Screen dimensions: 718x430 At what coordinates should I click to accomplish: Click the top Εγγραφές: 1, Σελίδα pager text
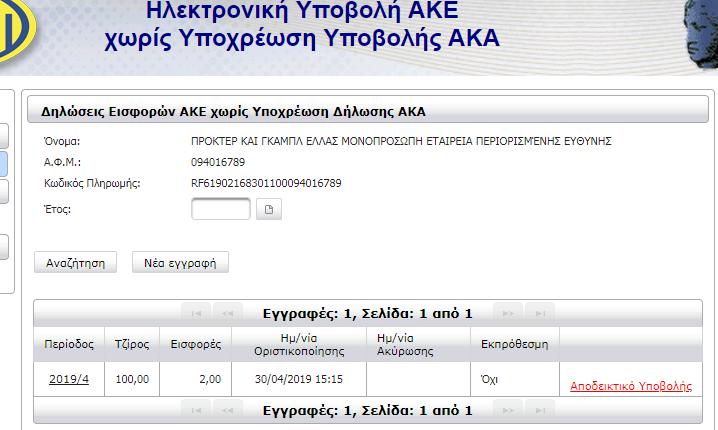368,314
